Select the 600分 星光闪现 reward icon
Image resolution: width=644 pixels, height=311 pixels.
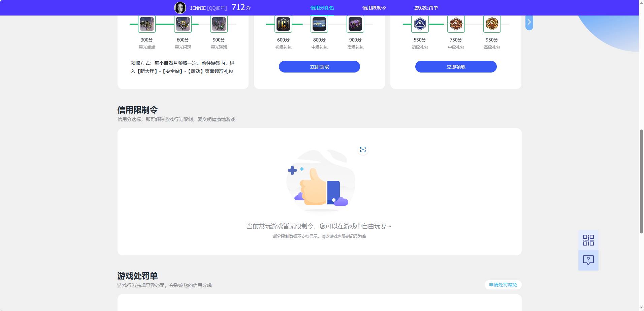coord(183,24)
